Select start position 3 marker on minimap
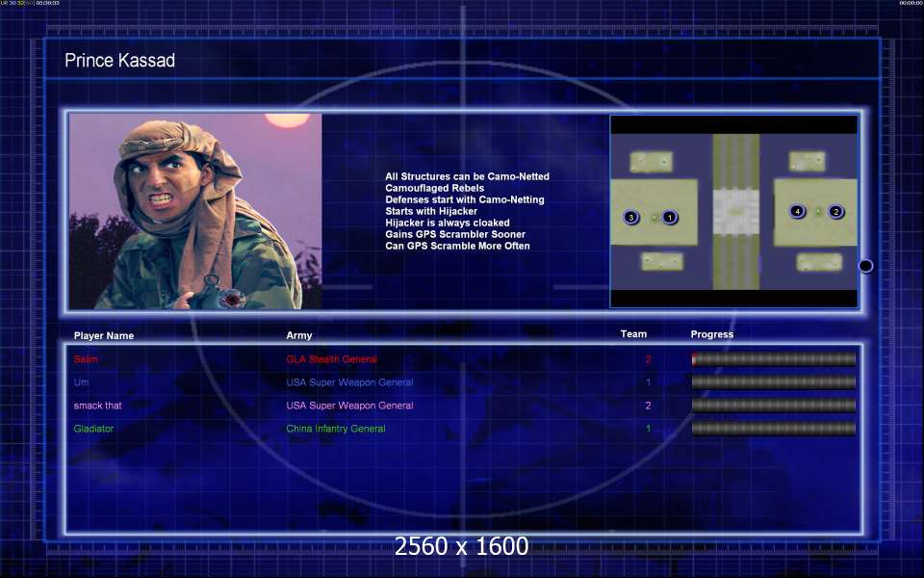924x578 pixels. pos(631,217)
